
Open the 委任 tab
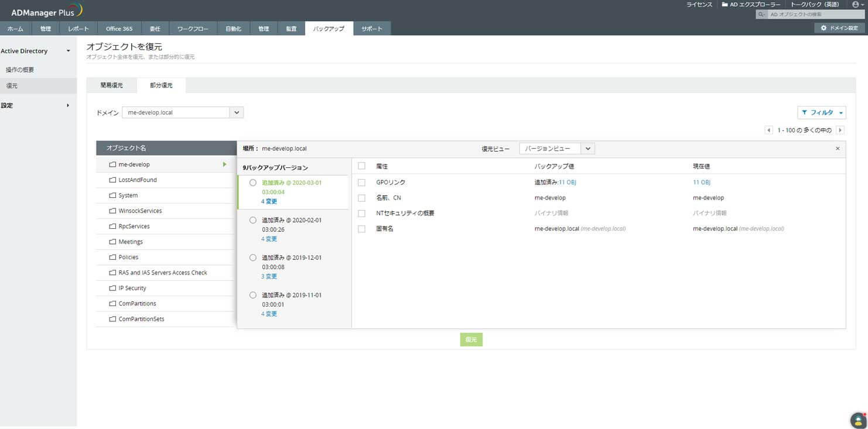155,29
